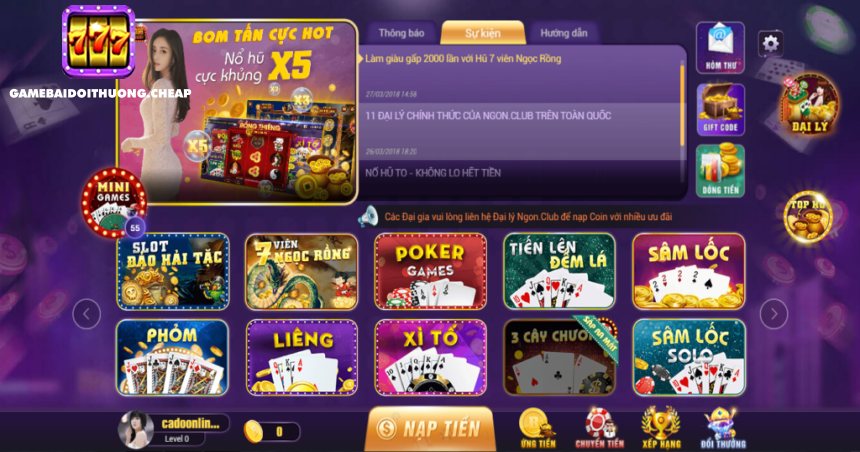Open the Mini Games badge
The image size is (860, 452).
(x=114, y=202)
